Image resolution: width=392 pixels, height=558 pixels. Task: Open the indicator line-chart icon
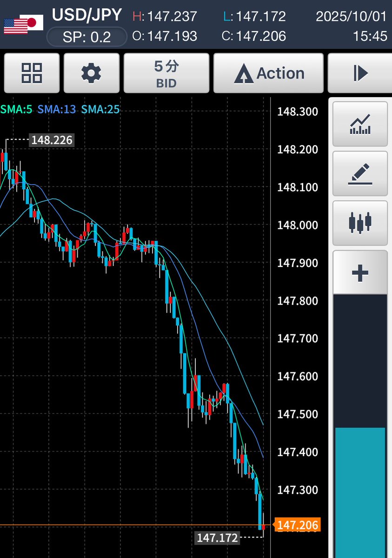point(360,124)
